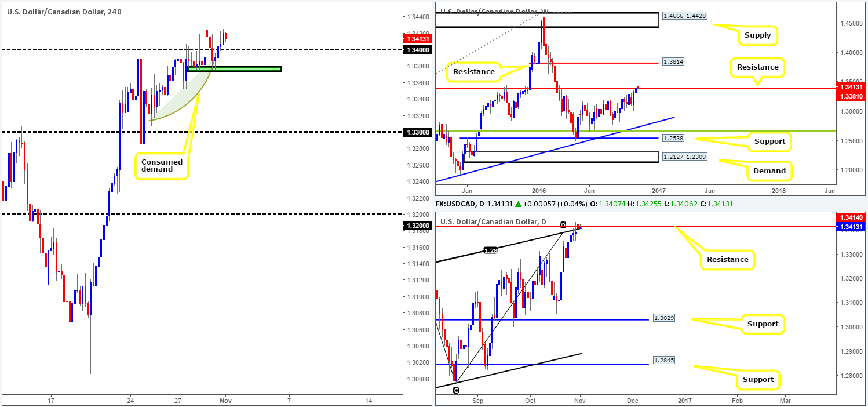Click the 1.3029 support level label
Viewport: 868px width, 407px height.
pos(664,318)
